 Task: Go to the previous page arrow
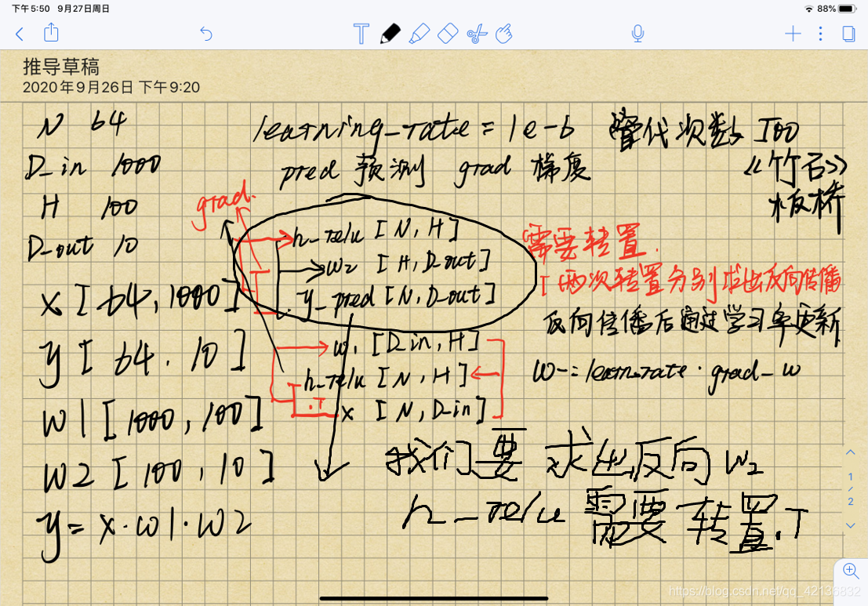850,452
